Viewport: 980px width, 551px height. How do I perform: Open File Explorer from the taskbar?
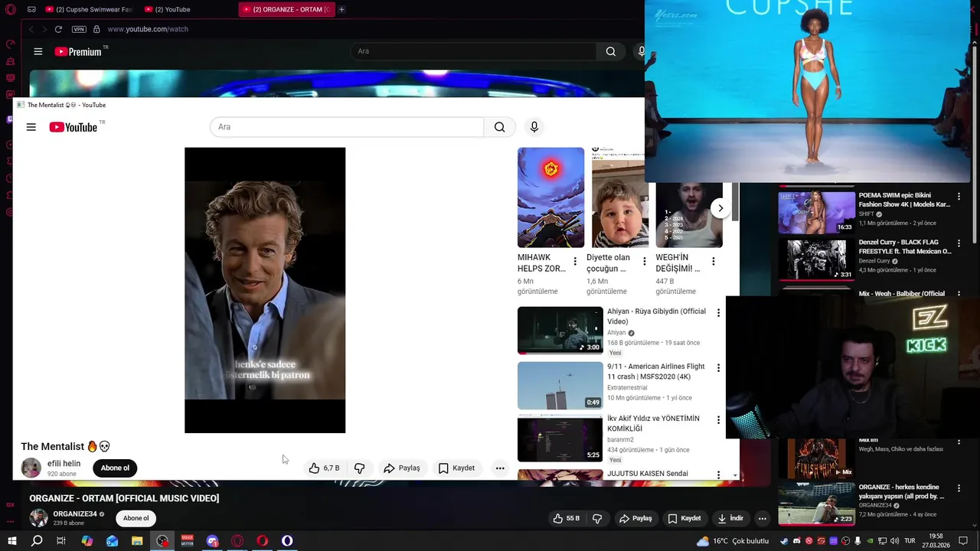click(x=137, y=541)
